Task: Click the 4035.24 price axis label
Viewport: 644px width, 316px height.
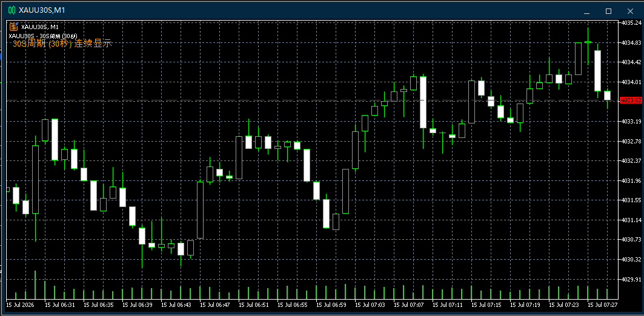Action: point(631,22)
